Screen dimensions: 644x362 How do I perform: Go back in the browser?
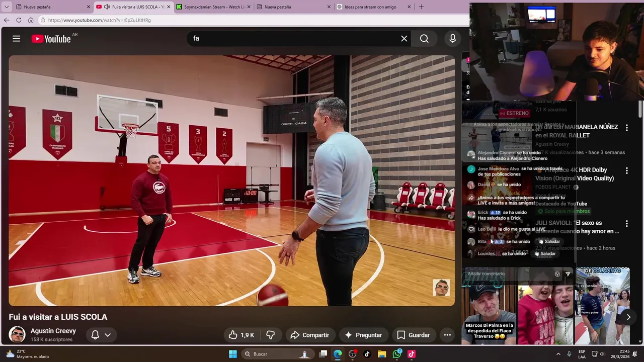[x=7, y=20]
